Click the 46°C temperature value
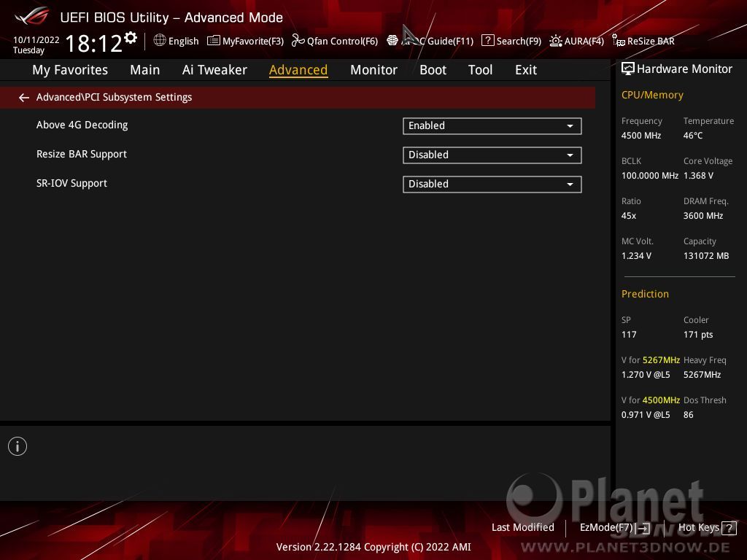This screenshot has height=560, width=747. click(693, 136)
